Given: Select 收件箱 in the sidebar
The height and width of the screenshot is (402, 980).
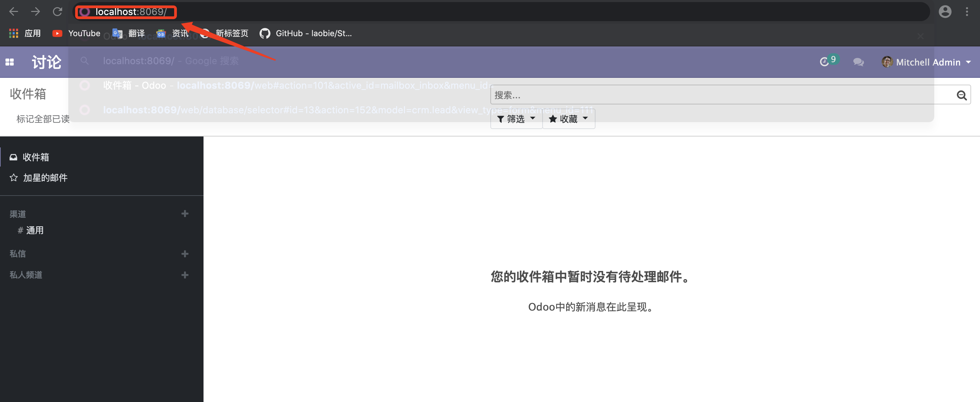Looking at the screenshot, I should (36, 157).
